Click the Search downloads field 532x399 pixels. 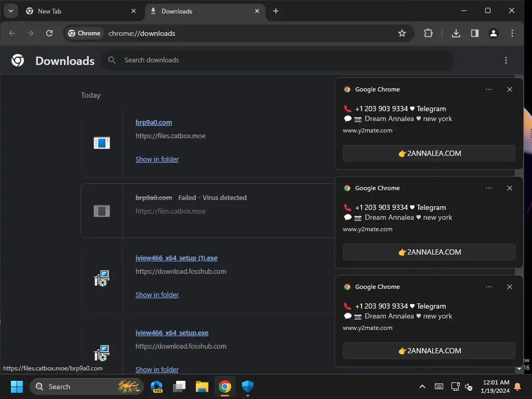(x=277, y=60)
